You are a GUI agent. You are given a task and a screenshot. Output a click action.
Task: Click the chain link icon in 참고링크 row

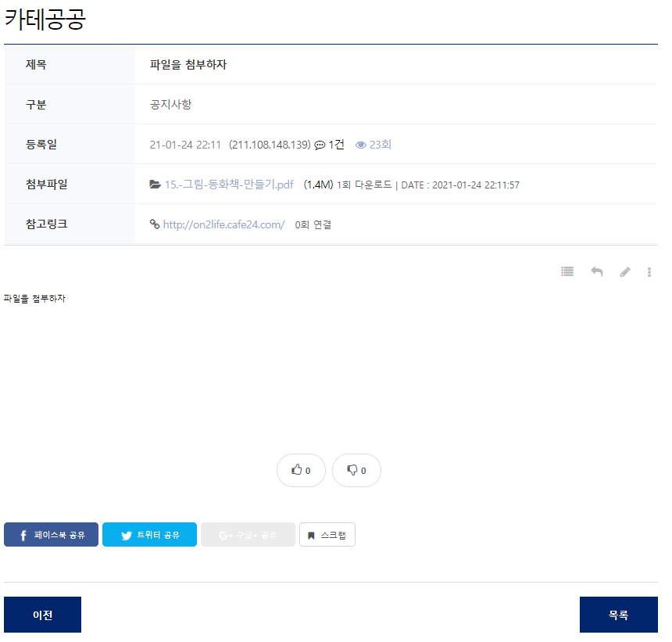[155, 224]
